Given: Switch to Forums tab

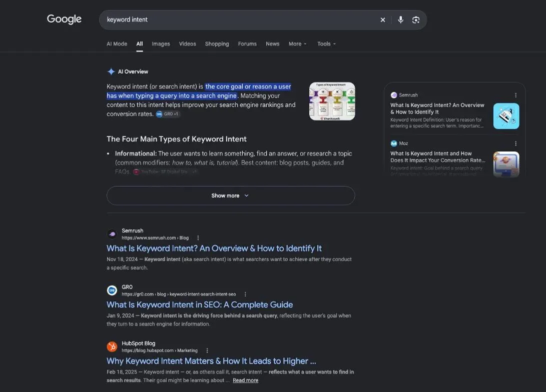Looking at the screenshot, I should coord(247,44).
